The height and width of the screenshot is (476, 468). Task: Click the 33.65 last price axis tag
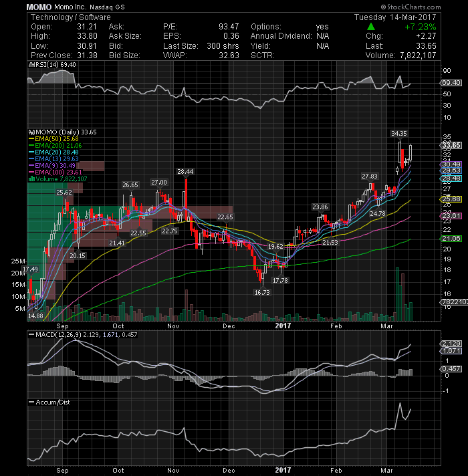tap(451, 145)
